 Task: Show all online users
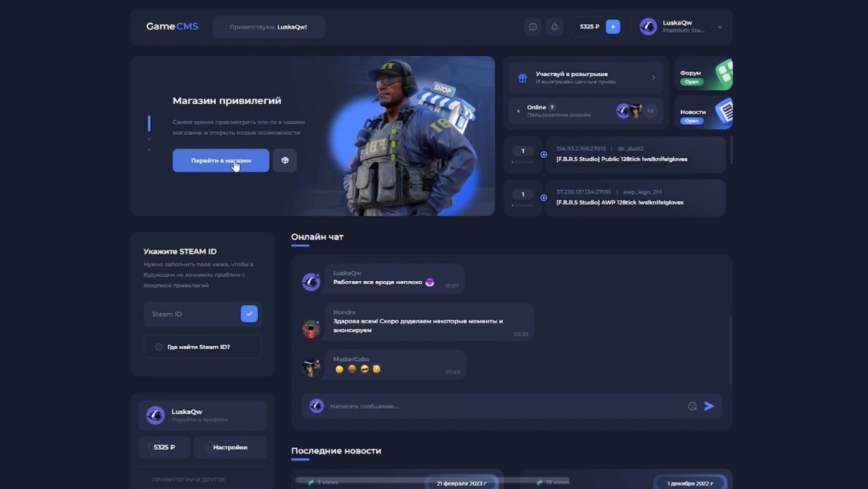[651, 111]
